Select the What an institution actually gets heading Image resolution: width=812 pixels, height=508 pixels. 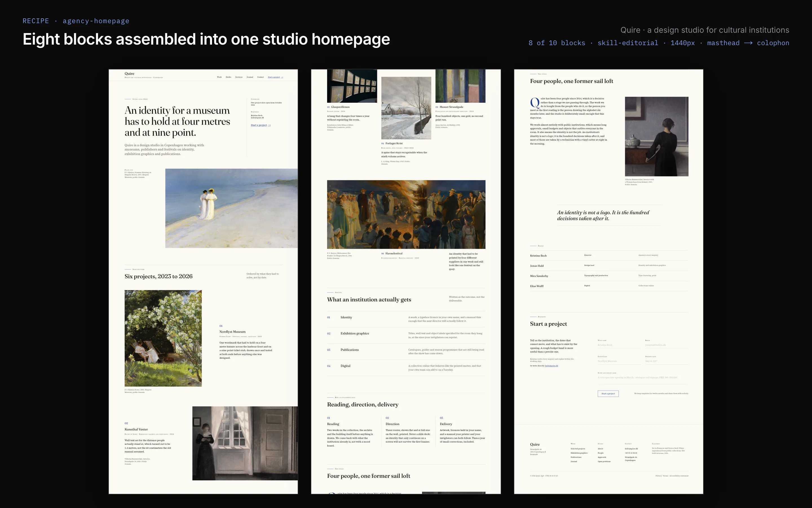point(369,300)
